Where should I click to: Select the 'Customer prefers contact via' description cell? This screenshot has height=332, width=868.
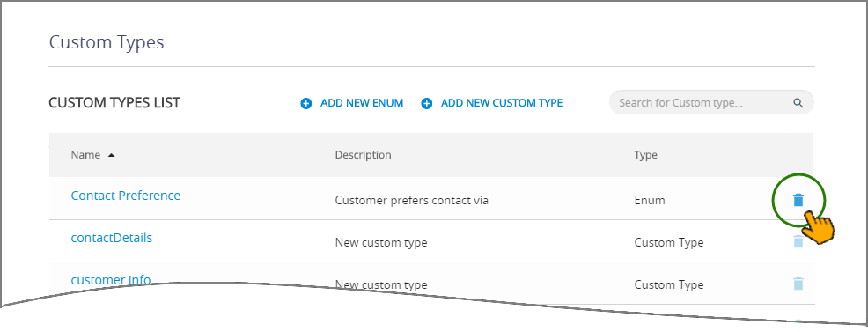411,200
